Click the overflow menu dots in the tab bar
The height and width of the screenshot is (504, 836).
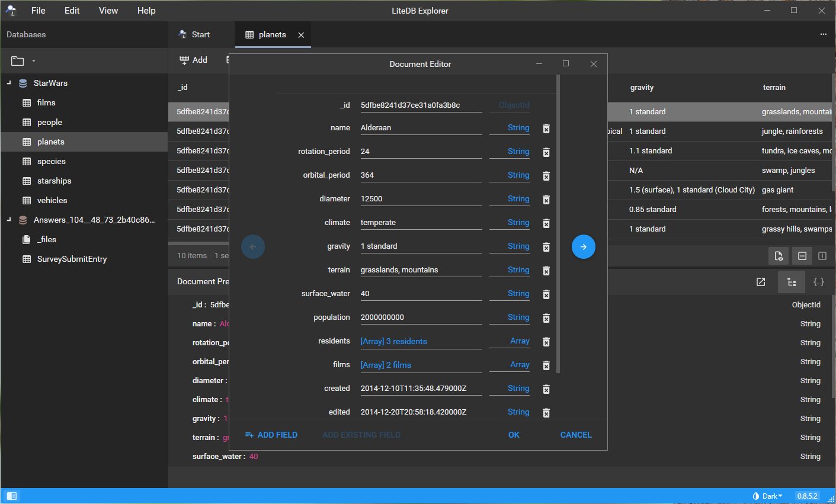[823, 34]
